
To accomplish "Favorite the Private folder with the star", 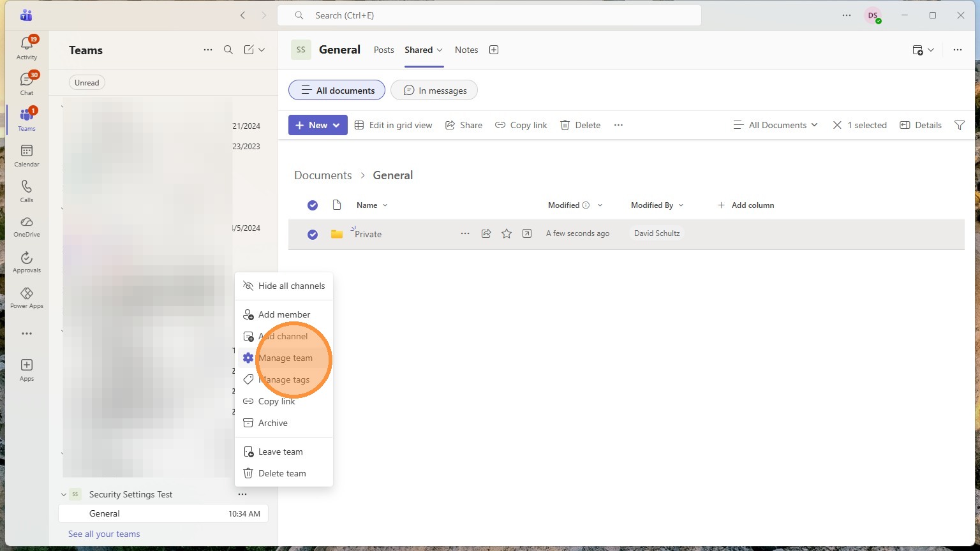I will click(507, 234).
